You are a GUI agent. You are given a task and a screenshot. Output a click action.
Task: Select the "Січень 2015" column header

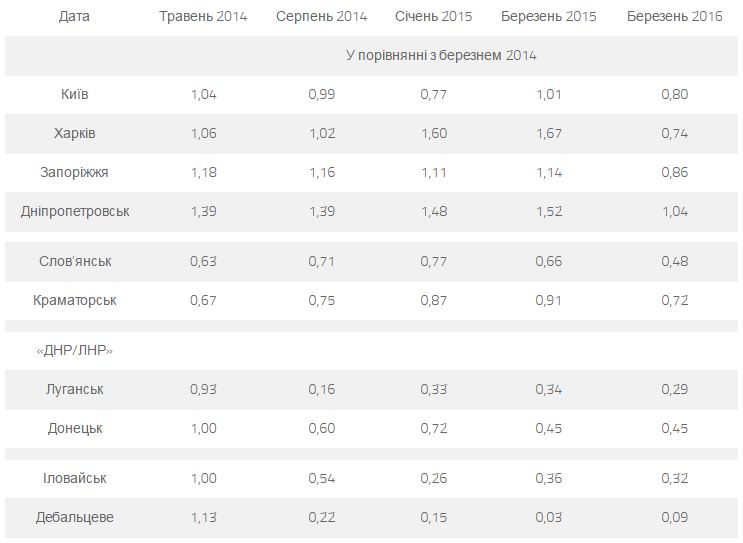click(x=434, y=16)
